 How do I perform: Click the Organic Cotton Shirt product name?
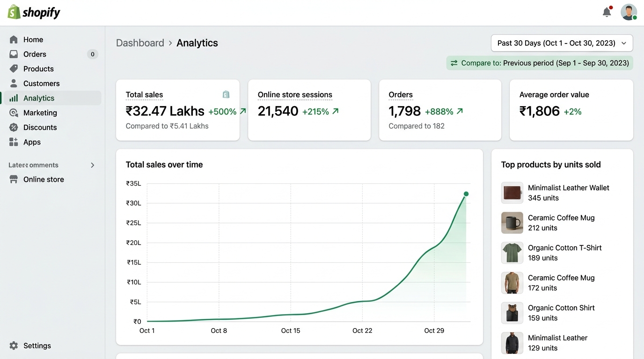(561, 308)
